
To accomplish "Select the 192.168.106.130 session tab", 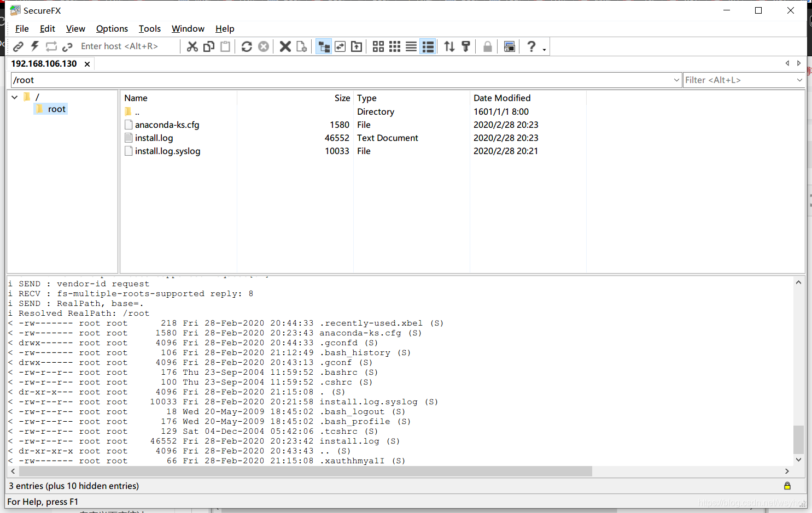I will tap(44, 64).
